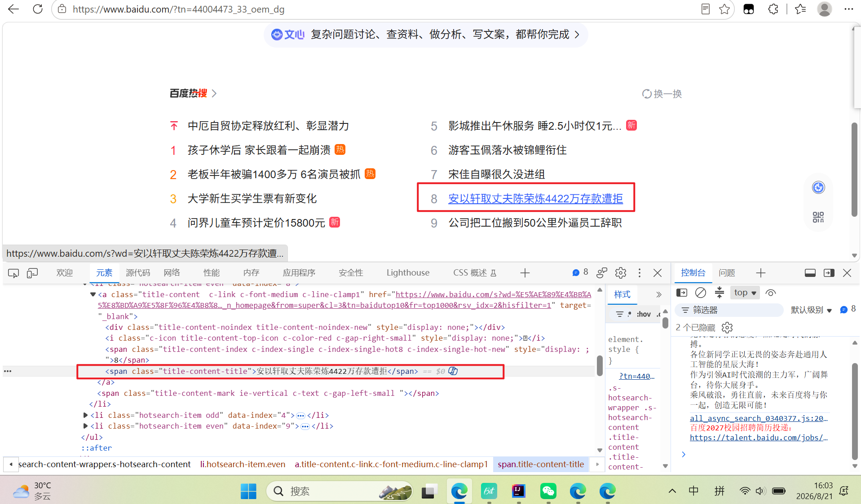The height and width of the screenshot is (504, 861).
Task: Click the browser address bar URL
Action: coord(179,9)
